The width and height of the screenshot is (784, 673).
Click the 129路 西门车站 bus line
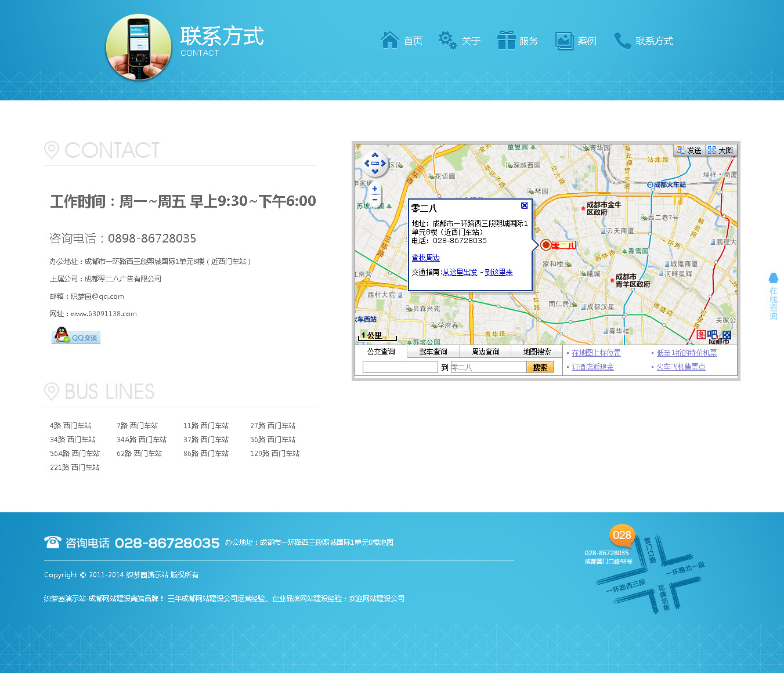[x=274, y=454]
